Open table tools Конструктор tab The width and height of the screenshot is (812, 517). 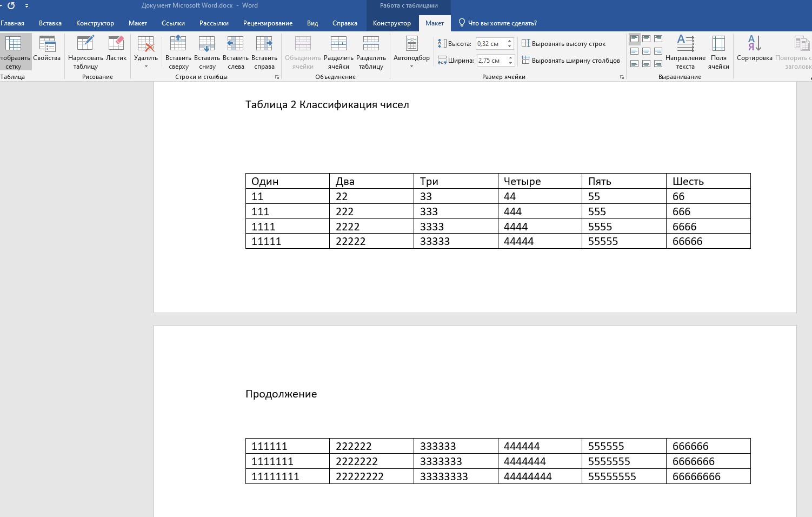(x=392, y=23)
